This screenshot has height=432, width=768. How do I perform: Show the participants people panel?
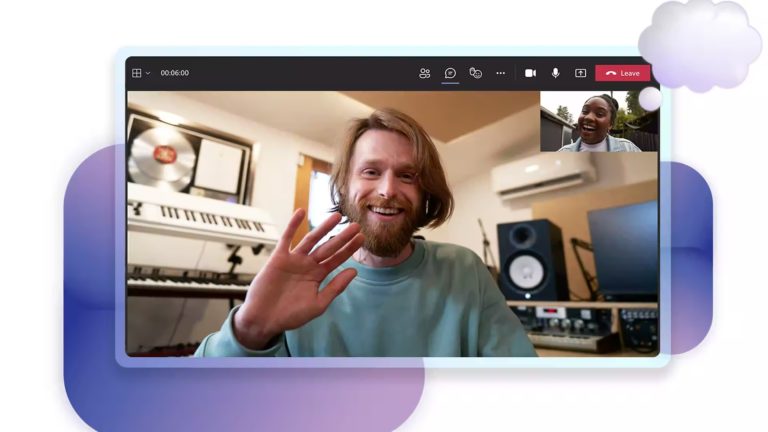[x=425, y=73]
